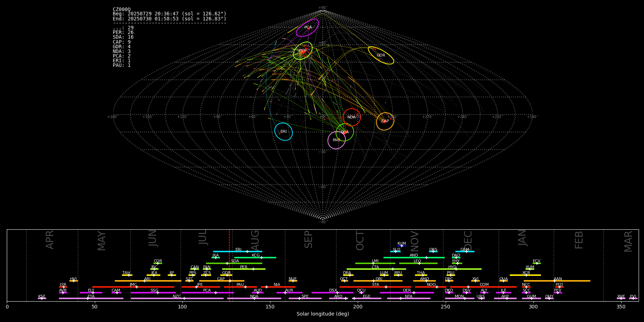Viewport: 644px width, 322px height.
Task: Click the SDA green radiant circle on map
Action: tap(345, 132)
